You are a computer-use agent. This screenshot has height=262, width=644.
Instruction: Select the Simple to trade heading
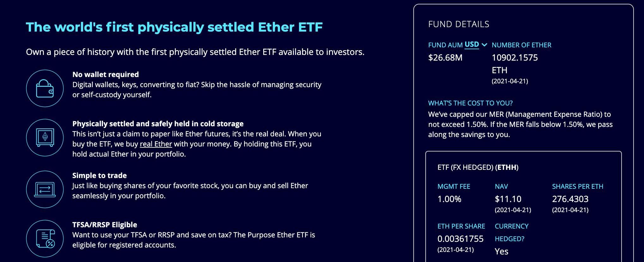click(x=100, y=176)
